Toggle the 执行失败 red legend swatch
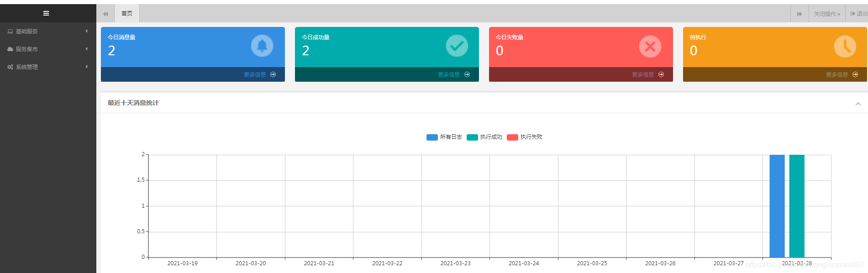868x273 pixels. [x=512, y=137]
